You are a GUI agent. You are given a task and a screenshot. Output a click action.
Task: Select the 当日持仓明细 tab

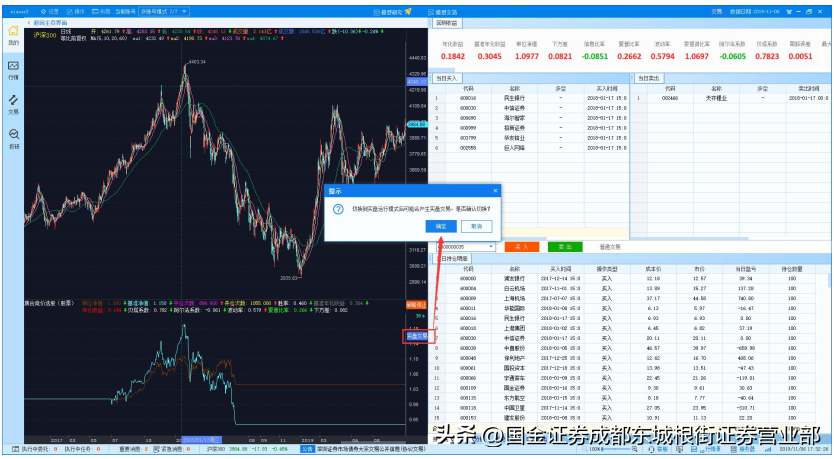click(x=451, y=258)
